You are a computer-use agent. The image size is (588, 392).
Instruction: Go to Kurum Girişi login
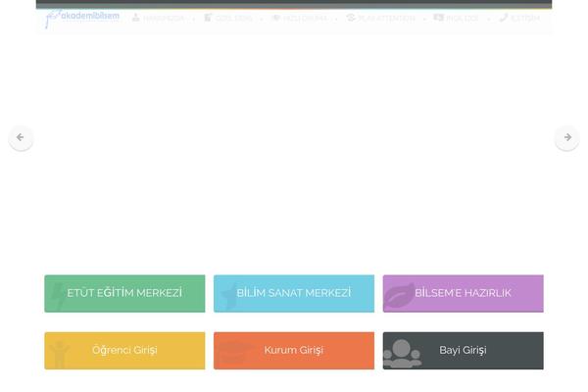(x=294, y=351)
